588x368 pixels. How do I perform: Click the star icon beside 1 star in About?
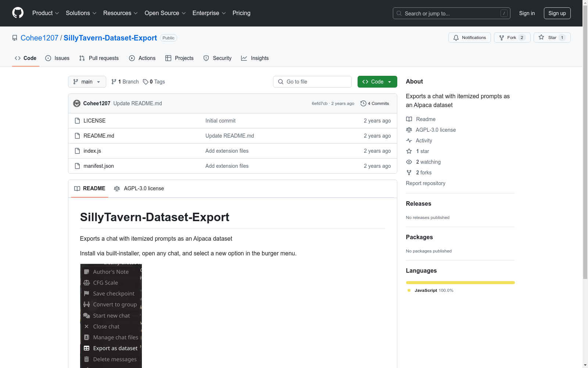click(409, 151)
